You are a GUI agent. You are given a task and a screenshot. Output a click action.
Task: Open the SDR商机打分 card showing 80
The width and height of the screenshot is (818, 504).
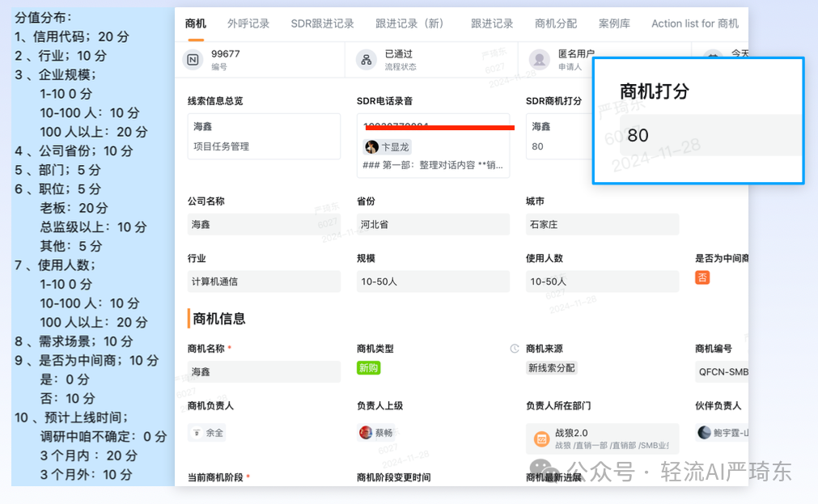(559, 136)
